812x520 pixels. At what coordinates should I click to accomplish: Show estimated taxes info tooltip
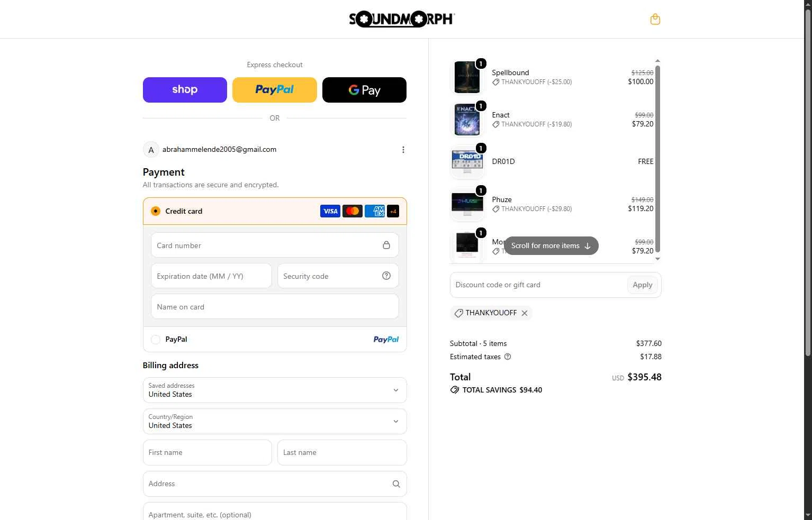pos(508,357)
